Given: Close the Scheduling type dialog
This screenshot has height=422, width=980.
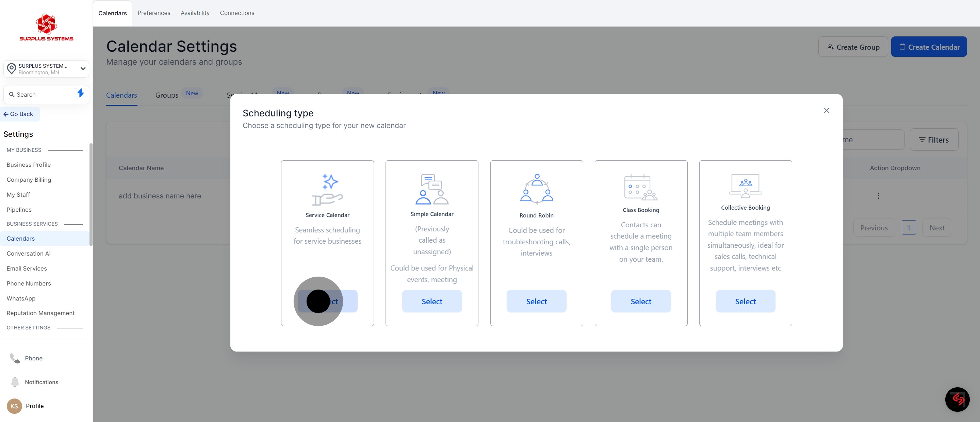Looking at the screenshot, I should click(826, 110).
